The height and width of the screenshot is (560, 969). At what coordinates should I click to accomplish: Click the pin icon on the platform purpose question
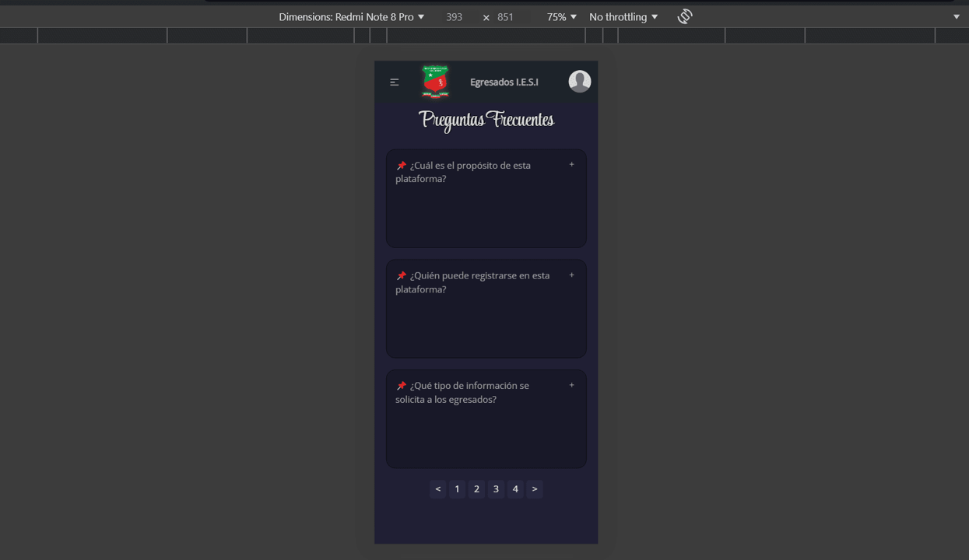[x=402, y=166]
